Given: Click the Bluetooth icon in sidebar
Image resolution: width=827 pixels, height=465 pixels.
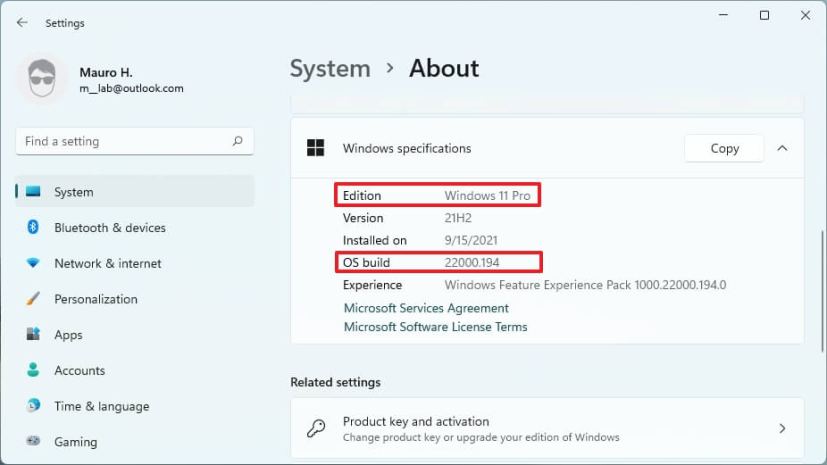Looking at the screenshot, I should click(33, 227).
